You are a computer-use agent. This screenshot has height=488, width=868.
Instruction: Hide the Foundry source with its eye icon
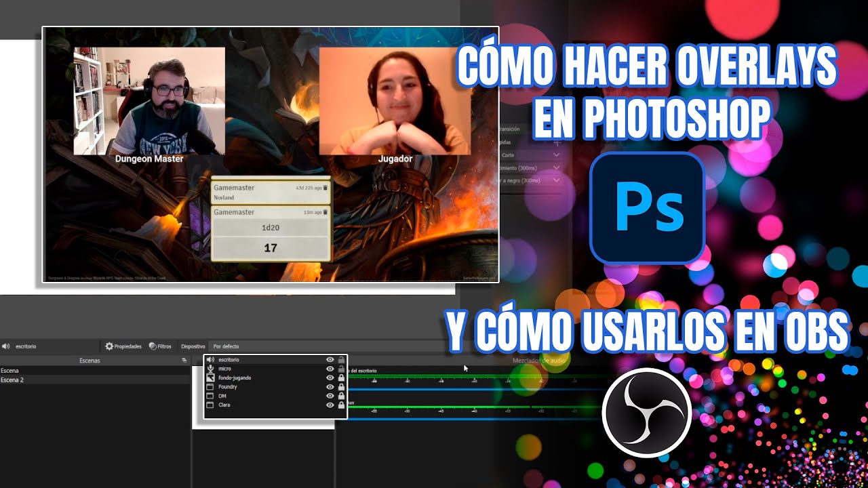point(330,386)
